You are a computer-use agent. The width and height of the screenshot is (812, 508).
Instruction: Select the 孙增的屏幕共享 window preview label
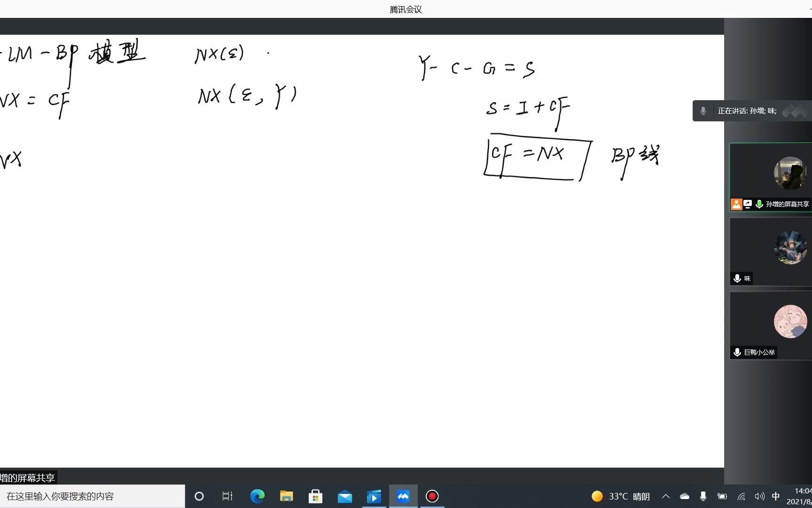28,477
